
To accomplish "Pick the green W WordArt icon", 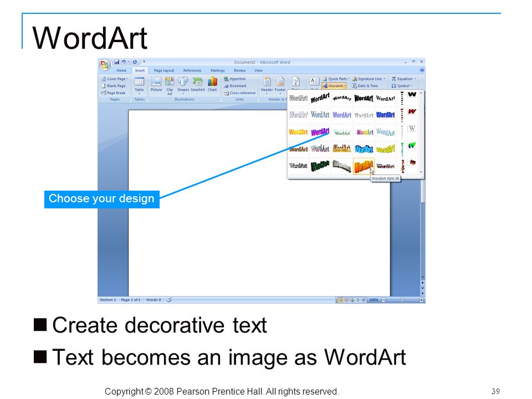I will tap(412, 145).
